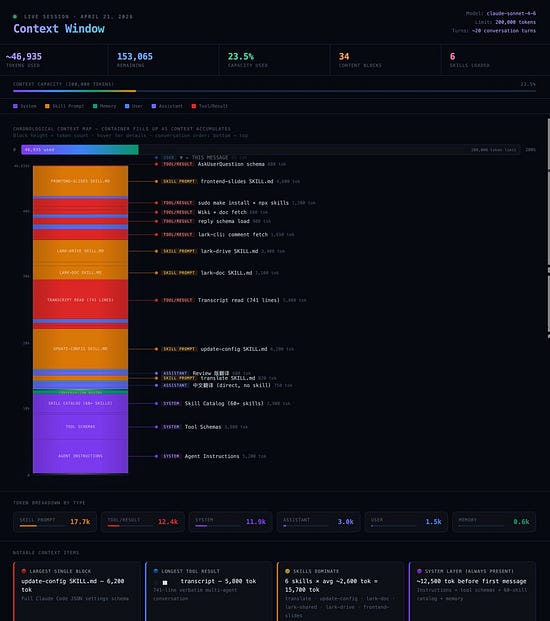The width and height of the screenshot is (550, 621).
Task: Click the 'lark-drive SKILL.md' label
Action: pos(229,251)
